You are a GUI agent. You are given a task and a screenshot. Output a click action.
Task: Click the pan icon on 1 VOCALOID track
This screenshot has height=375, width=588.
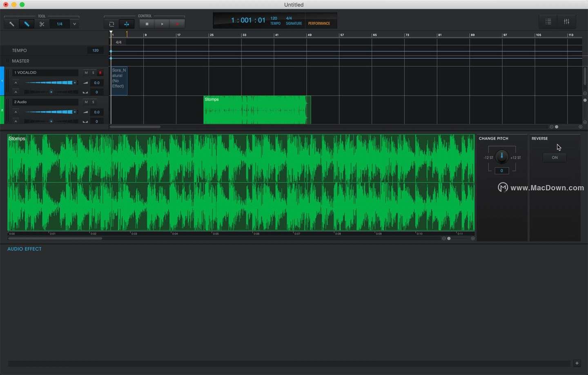coord(85,92)
